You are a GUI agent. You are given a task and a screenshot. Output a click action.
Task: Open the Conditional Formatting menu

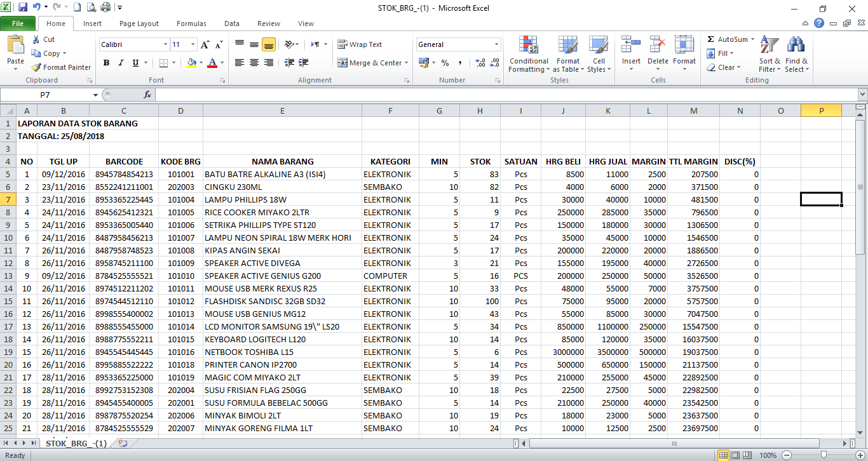pos(528,54)
